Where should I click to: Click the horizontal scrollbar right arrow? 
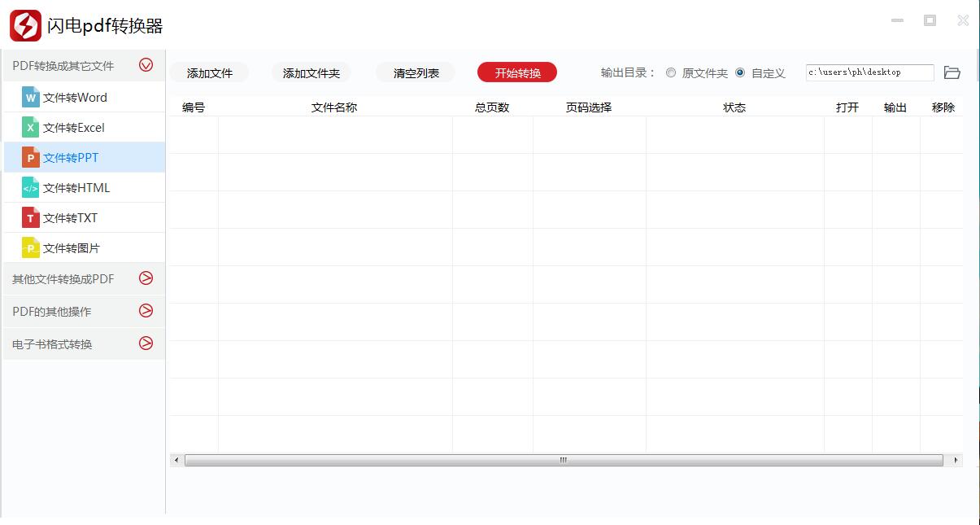click(955, 460)
